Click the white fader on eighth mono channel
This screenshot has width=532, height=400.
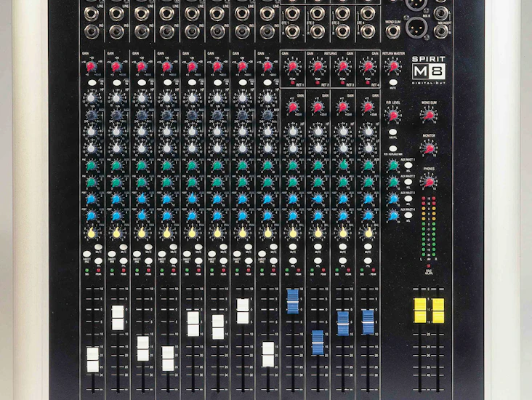tap(268, 354)
